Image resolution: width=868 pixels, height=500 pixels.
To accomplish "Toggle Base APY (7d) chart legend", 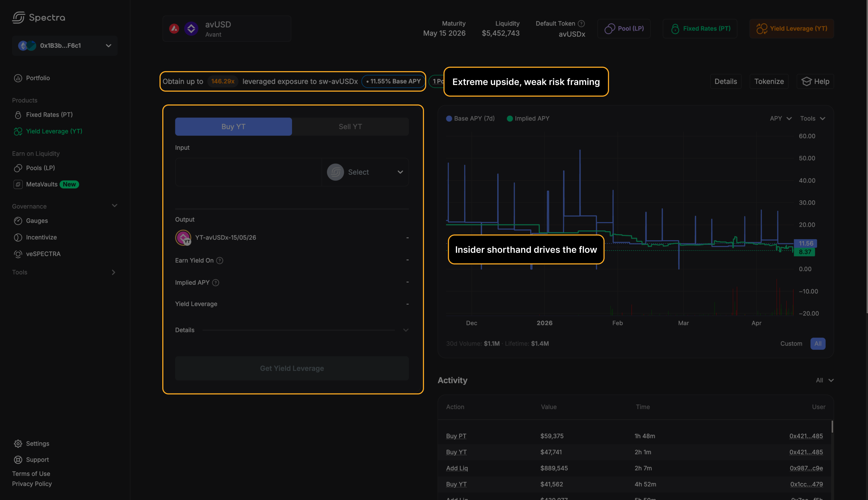I will tap(470, 119).
